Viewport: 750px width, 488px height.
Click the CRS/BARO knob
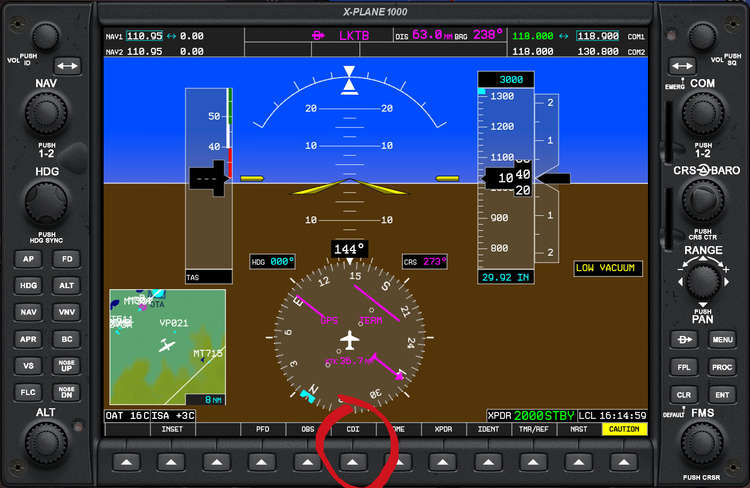[x=703, y=201]
